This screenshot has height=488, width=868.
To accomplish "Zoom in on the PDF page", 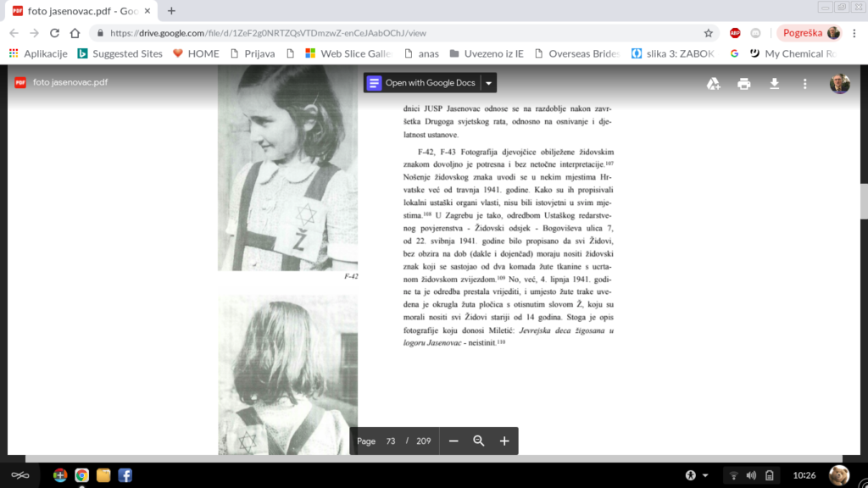I will coord(504,441).
